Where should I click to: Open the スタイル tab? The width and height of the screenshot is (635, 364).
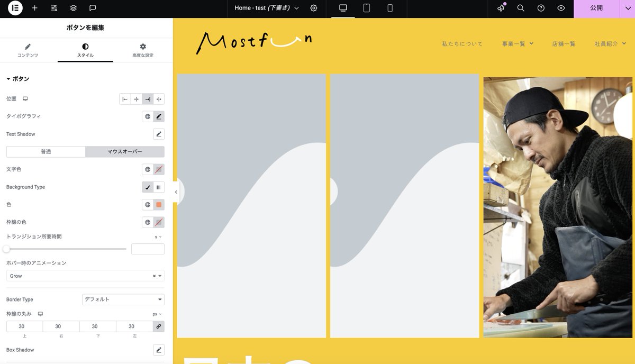(x=85, y=51)
